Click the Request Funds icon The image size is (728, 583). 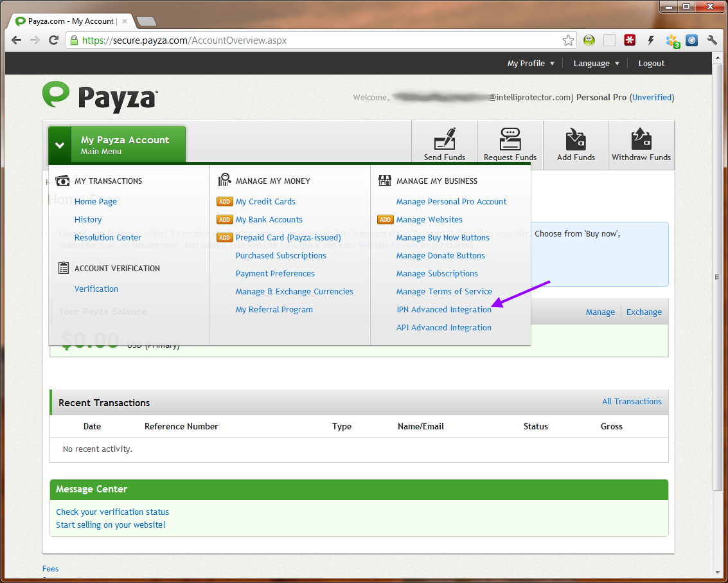510,138
